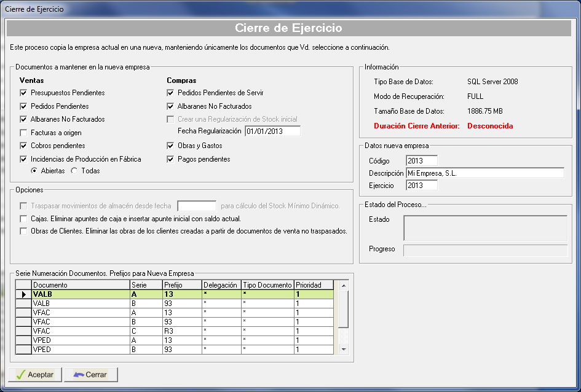Click the Aceptar button with green checkmark
581x392 pixels.
coord(34,374)
